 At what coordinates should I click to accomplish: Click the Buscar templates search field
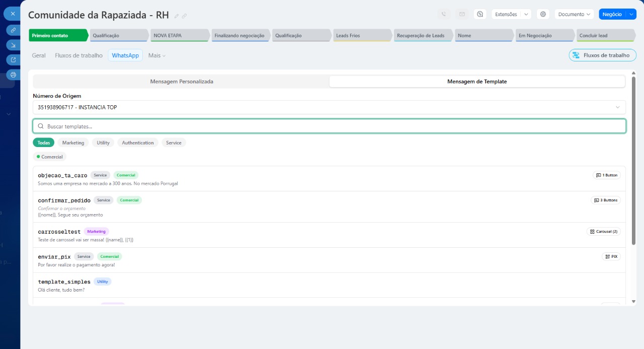pyautogui.click(x=329, y=126)
